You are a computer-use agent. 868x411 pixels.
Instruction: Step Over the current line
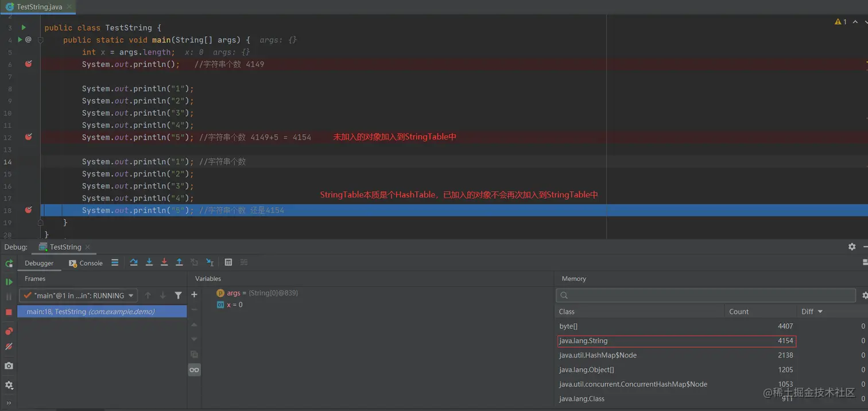134,262
